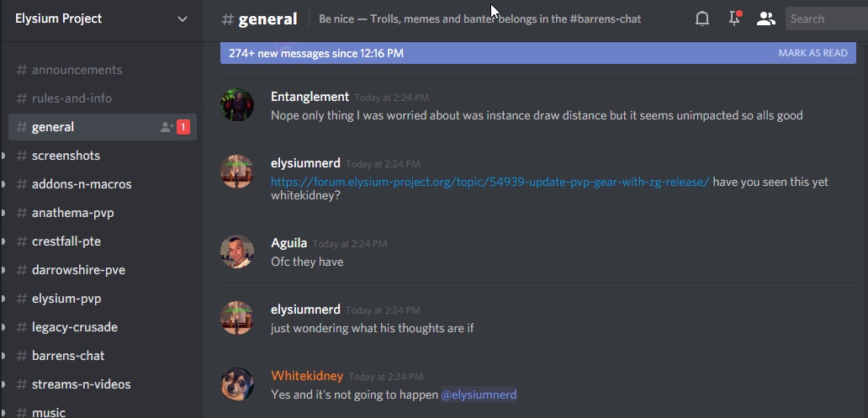Open the forum.elysium-project.org topic link
868x418 pixels.
coord(490,183)
